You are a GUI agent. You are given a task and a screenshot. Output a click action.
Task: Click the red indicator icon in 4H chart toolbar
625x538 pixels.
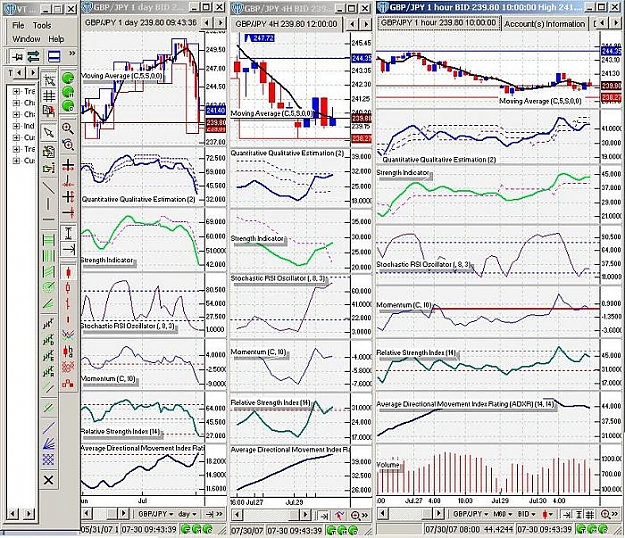coord(339,515)
